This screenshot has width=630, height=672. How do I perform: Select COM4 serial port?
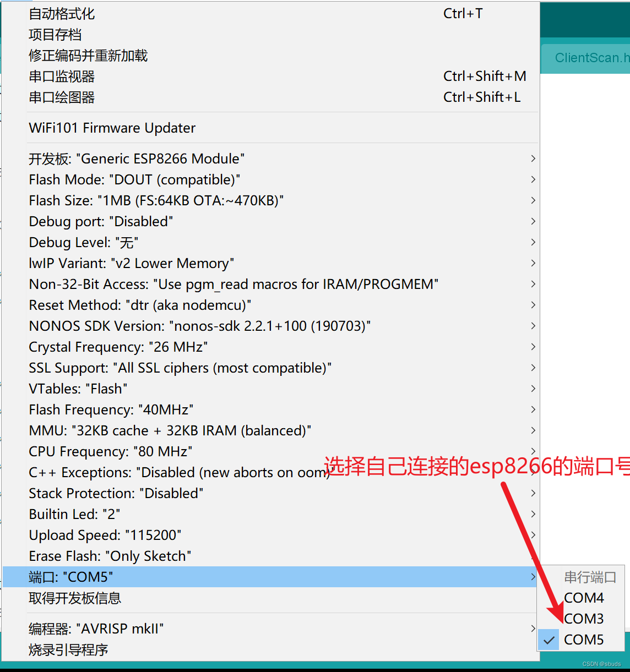coord(584,598)
